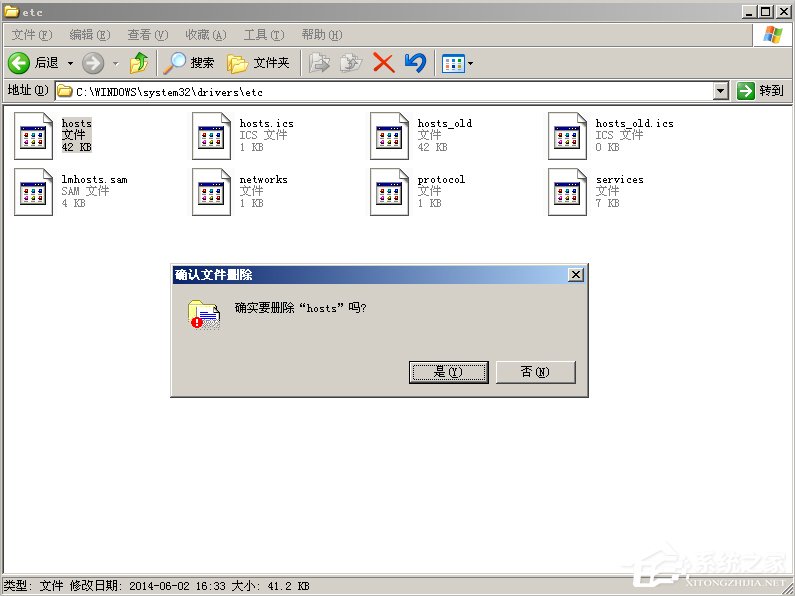Click the Up one level folder icon
The width and height of the screenshot is (795, 596).
[139, 63]
